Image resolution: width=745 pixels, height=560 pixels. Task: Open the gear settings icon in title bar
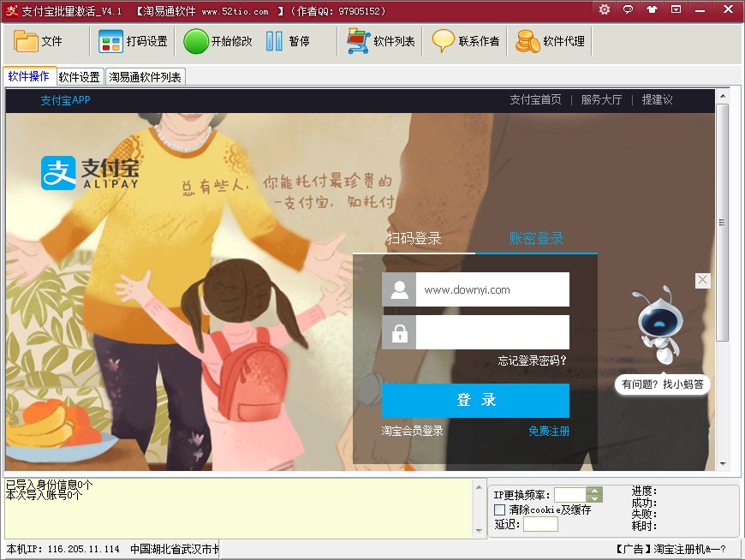[x=605, y=10]
